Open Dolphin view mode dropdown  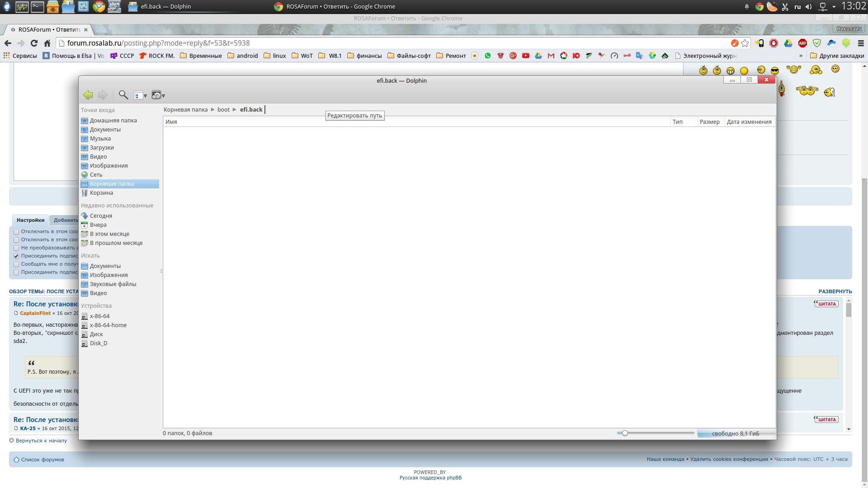(140, 95)
